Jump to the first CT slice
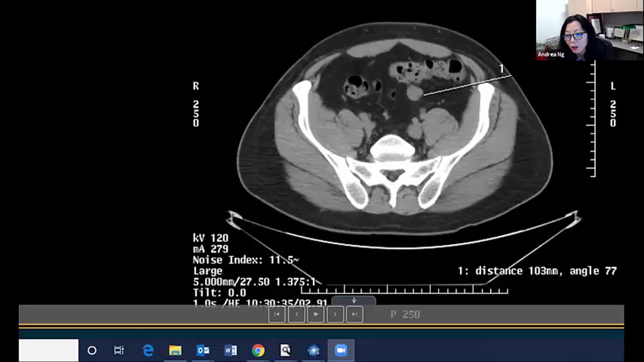The width and height of the screenshot is (644, 362). coord(277,314)
